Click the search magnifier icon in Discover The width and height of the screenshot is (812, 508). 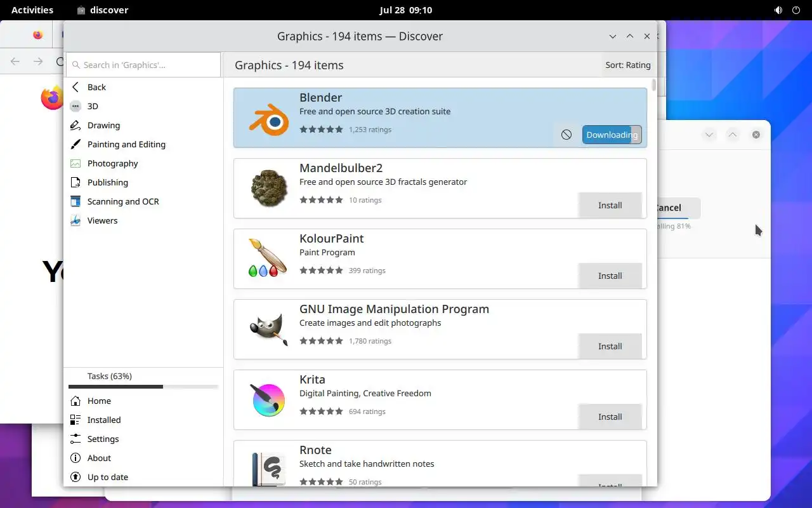(x=76, y=65)
